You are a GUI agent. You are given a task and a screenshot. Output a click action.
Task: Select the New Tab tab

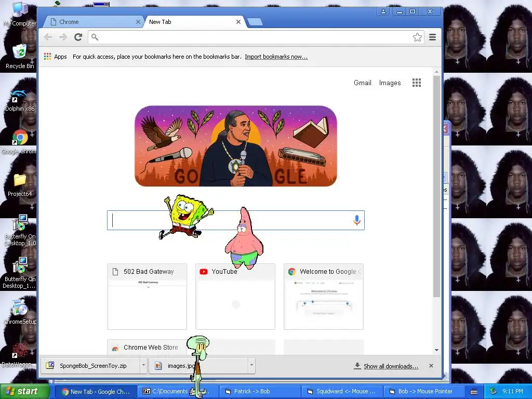coord(194,22)
